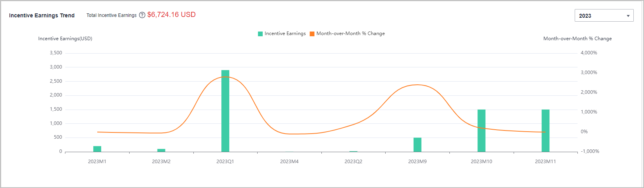Click the 2023M1 axis label
This screenshot has height=188, width=644.
click(x=97, y=162)
